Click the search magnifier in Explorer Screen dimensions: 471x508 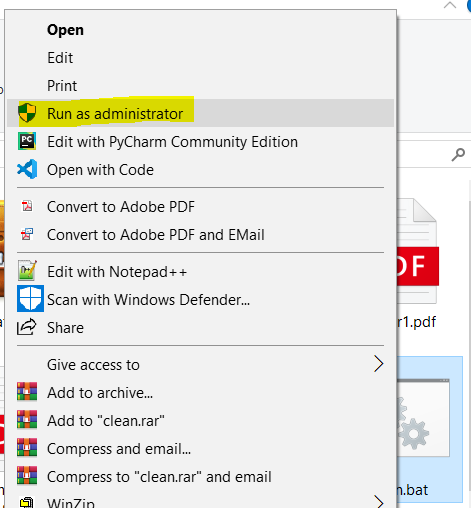(458, 154)
